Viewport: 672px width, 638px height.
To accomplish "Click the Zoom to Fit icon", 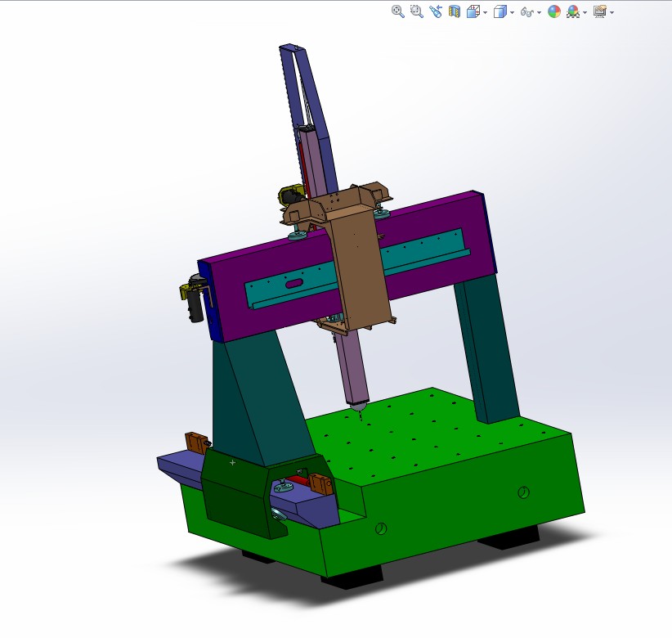I will pos(397,11).
